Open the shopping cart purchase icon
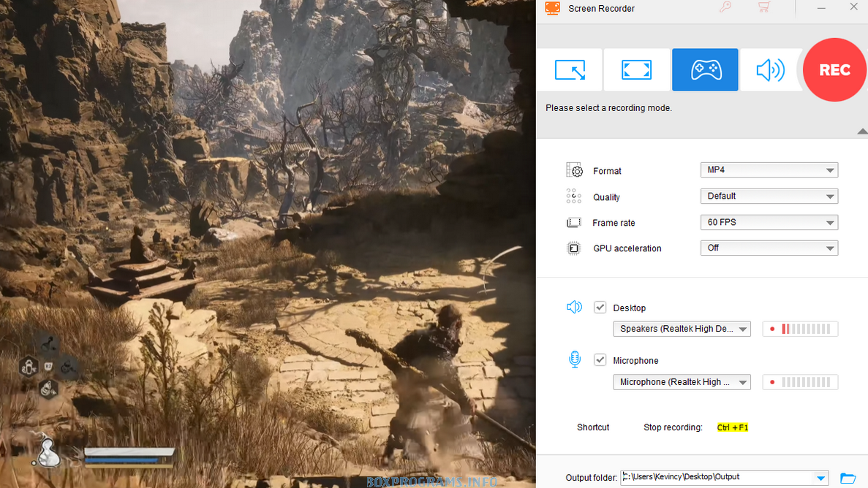The image size is (868, 488). [x=764, y=7]
